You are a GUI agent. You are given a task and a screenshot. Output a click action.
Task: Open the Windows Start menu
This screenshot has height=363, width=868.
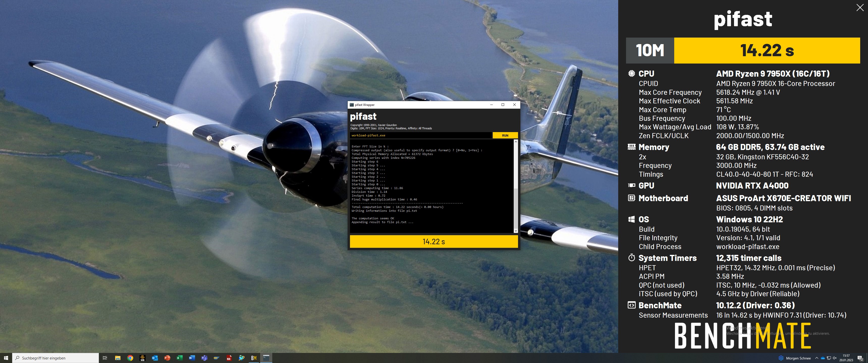tap(6, 358)
